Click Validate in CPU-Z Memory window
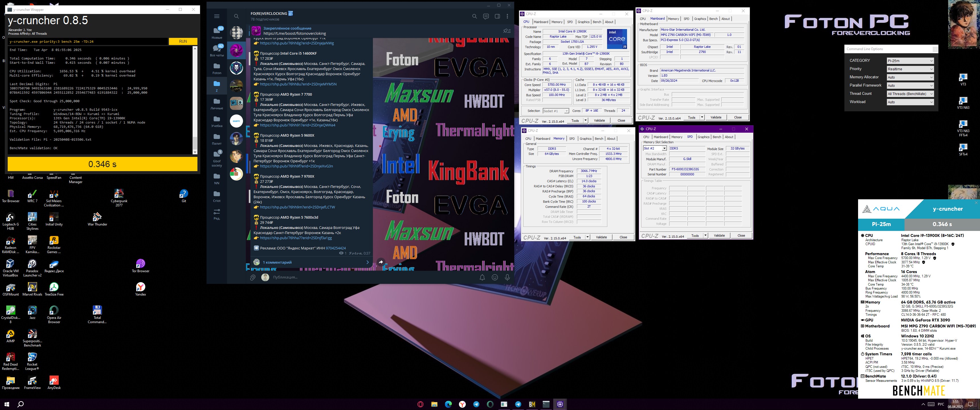Image resolution: width=980 pixels, height=410 pixels. (601, 237)
